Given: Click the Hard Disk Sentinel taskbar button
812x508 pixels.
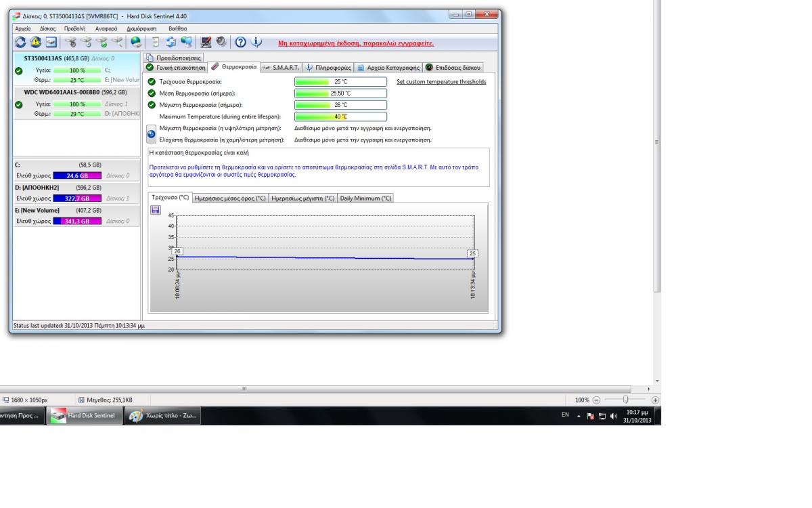Looking at the screenshot, I should 85,416.
